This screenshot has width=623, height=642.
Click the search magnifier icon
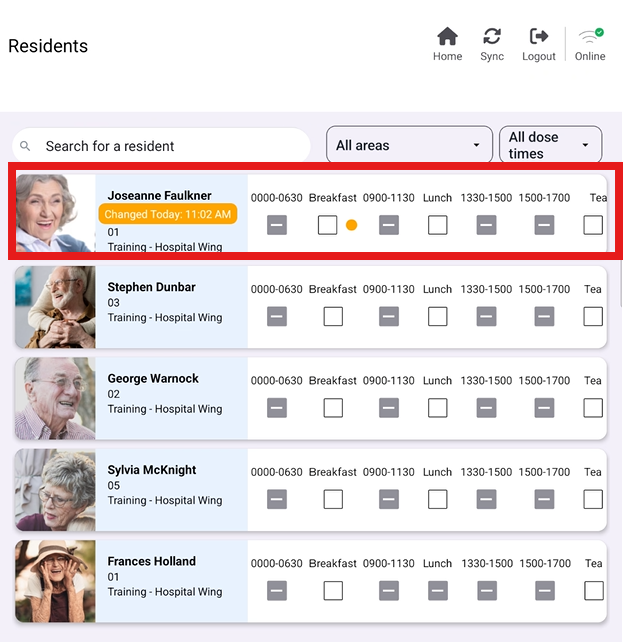26,146
